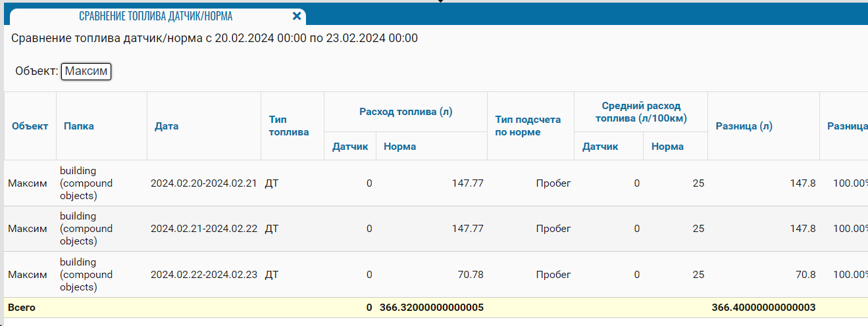The image size is (868, 326).
Task: Sort by Норма under Расход топлива
Action: click(400, 147)
